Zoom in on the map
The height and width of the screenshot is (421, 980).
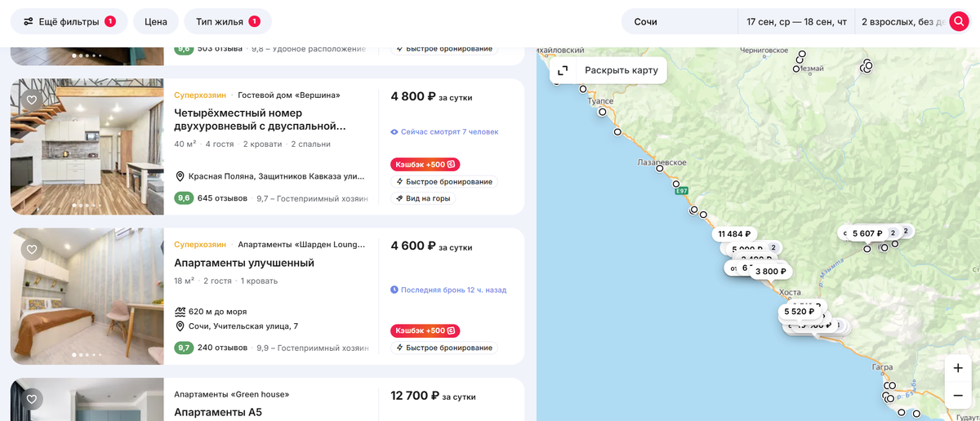[958, 368]
